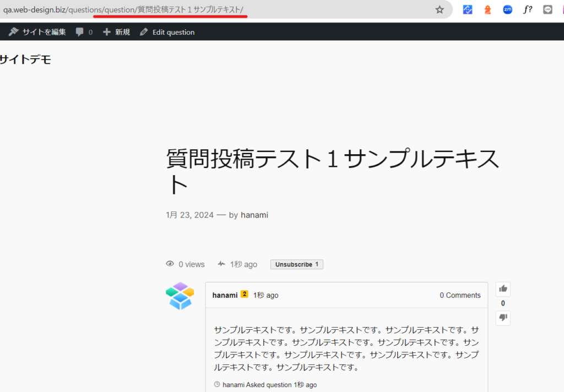Click the Unsubscribe button
This screenshot has width=564, height=392.
[296, 264]
